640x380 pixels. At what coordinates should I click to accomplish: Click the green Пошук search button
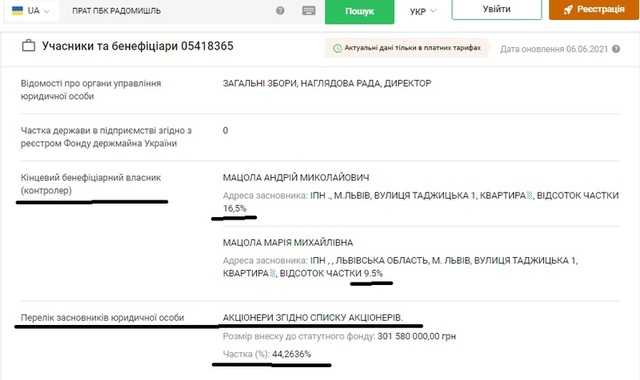point(359,11)
